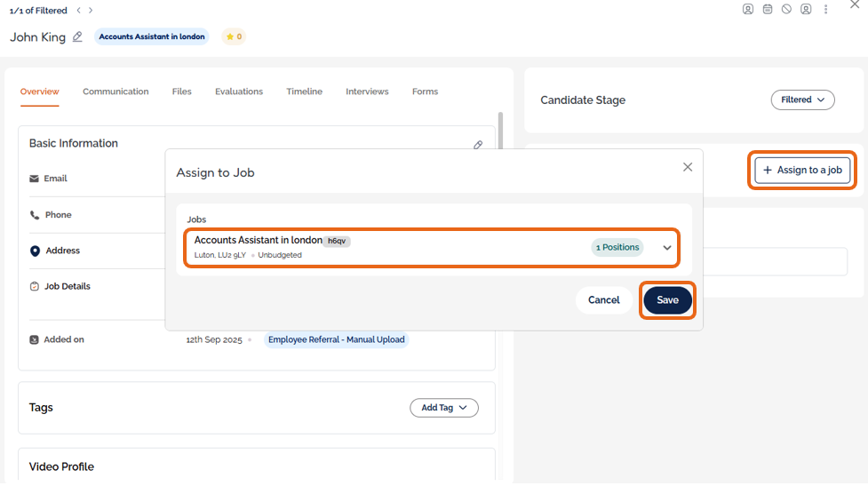Viewport: 868px width, 486px height.
Task: Expand the Add Tag dropdown
Action: [444, 408]
